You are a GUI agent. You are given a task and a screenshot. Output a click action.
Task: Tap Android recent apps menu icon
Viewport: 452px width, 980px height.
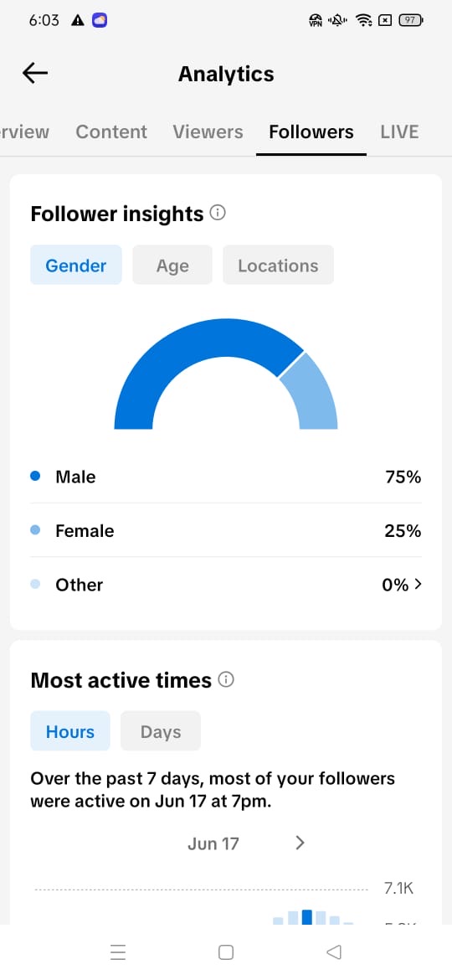pyautogui.click(x=118, y=952)
